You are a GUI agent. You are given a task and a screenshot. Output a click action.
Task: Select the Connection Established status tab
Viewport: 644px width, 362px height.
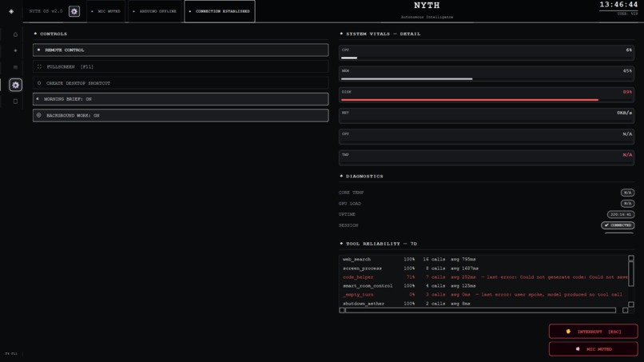[220, 11]
